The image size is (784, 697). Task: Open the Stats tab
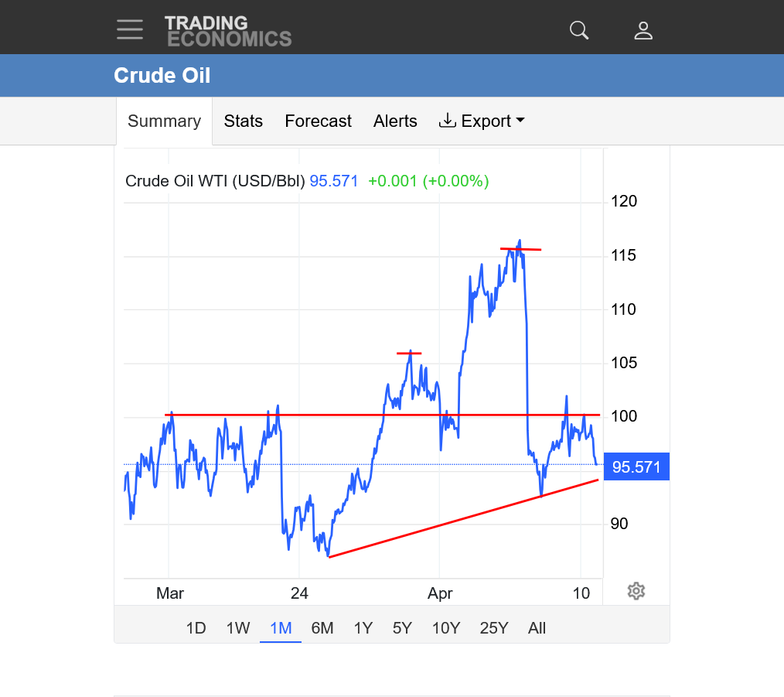tap(244, 121)
